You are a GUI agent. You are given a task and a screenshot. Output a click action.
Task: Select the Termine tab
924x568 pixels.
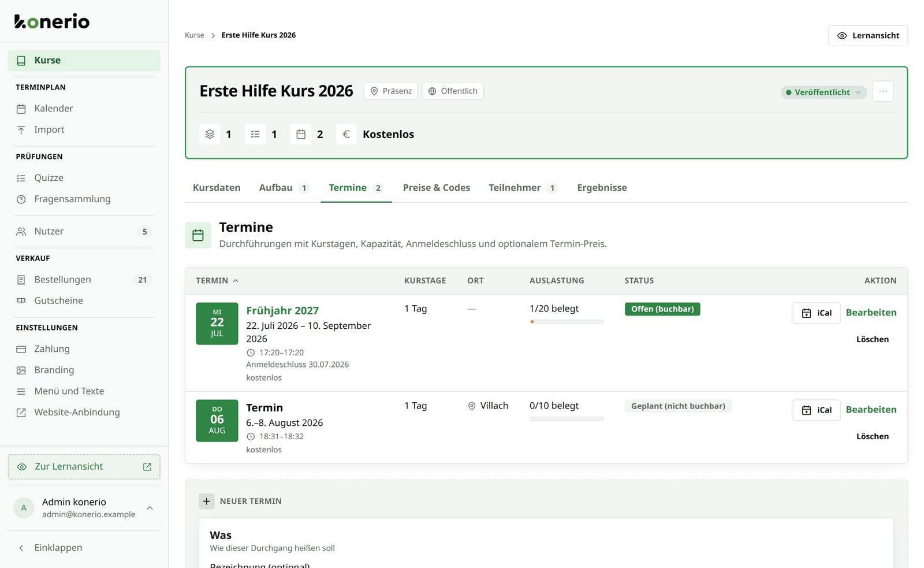point(356,188)
